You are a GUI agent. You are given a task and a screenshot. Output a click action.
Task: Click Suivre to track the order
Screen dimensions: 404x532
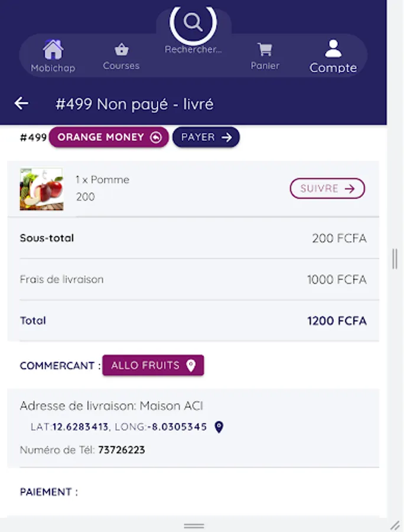click(327, 189)
